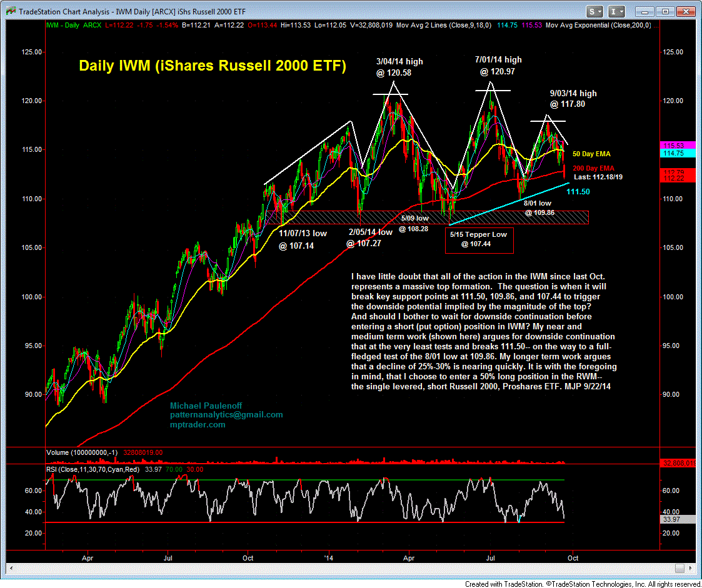This screenshot has width=702, height=588.
Task: Click the 'V=32,808,019' volume readout
Action: (x=371, y=26)
